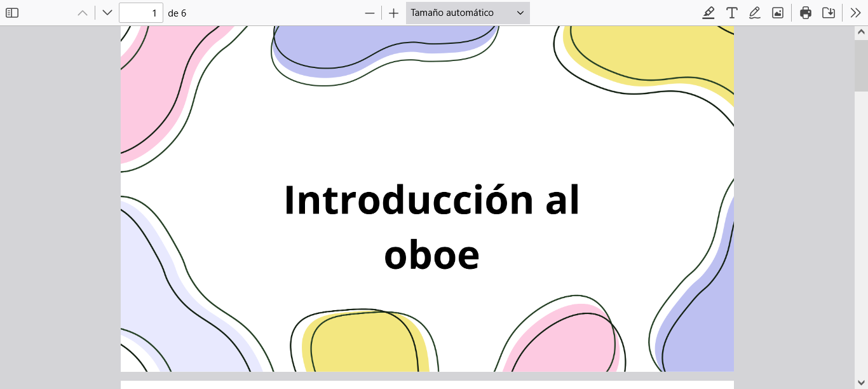Select the add text tool
This screenshot has height=389, width=868.
click(x=732, y=13)
